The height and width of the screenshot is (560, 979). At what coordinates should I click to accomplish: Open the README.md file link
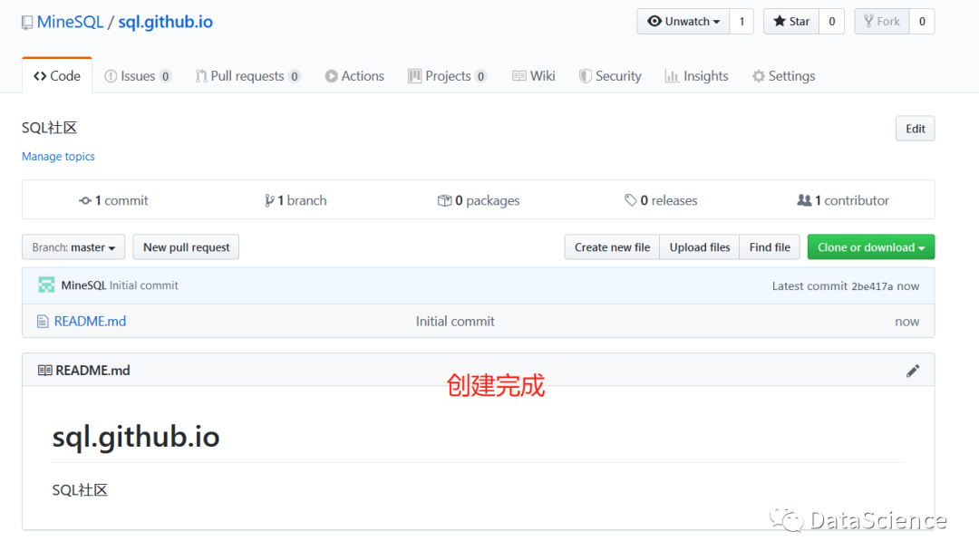[90, 322]
